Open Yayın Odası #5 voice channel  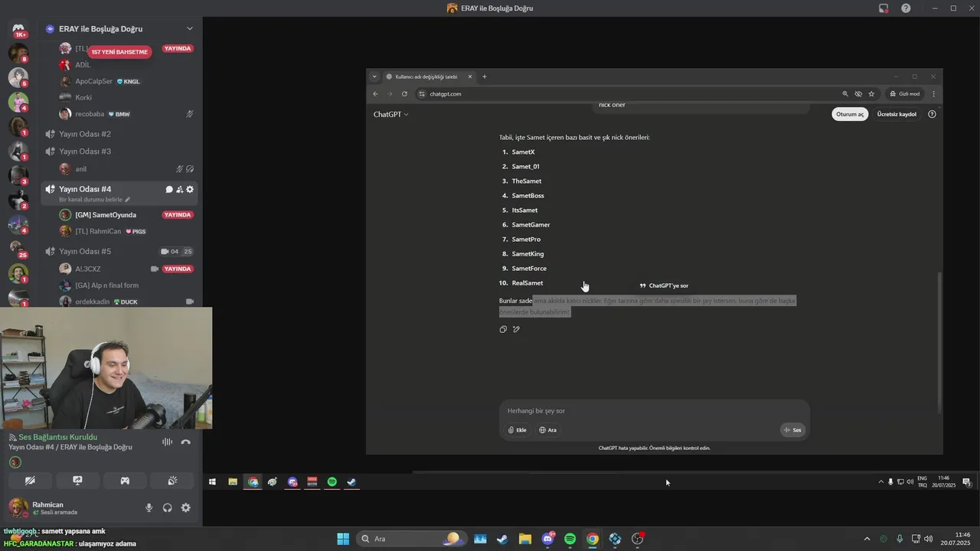pos(85,251)
